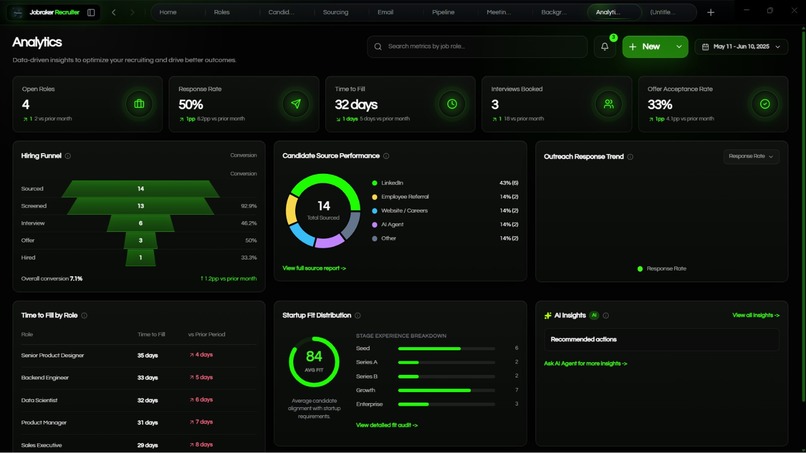This screenshot has height=453, width=806.
Task: Show Candidate Source Performance info icon
Action: coord(386,156)
